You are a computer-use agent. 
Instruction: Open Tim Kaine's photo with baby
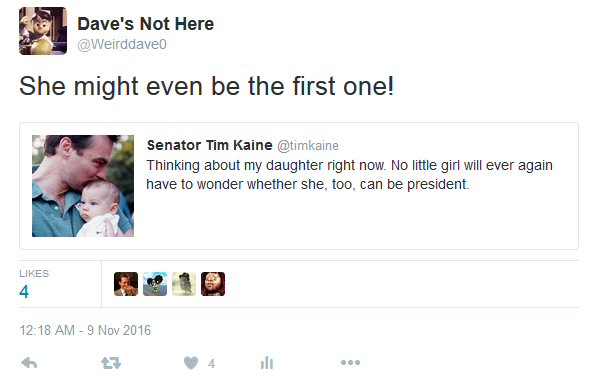coord(83,186)
